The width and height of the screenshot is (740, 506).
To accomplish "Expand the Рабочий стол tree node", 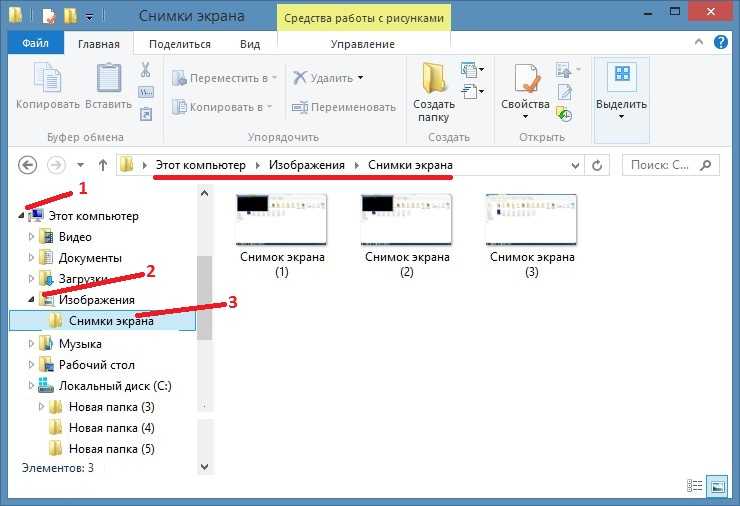I will (31, 364).
